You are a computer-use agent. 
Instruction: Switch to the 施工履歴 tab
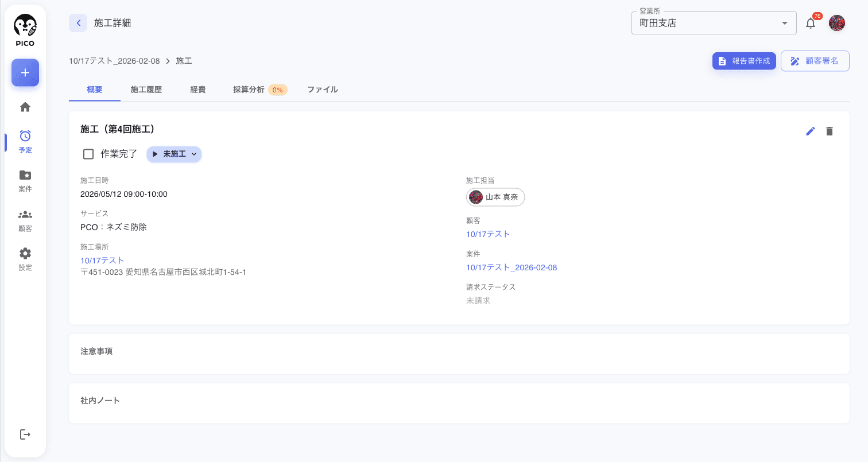click(146, 90)
